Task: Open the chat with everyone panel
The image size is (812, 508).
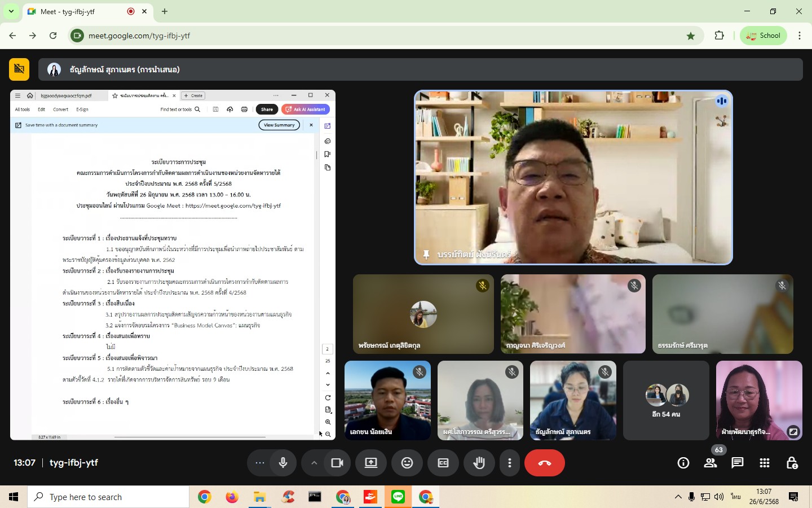Action: tap(738, 463)
